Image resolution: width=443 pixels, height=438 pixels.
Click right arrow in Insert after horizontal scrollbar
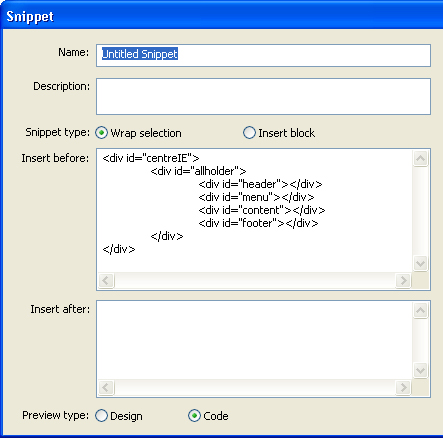point(403,387)
